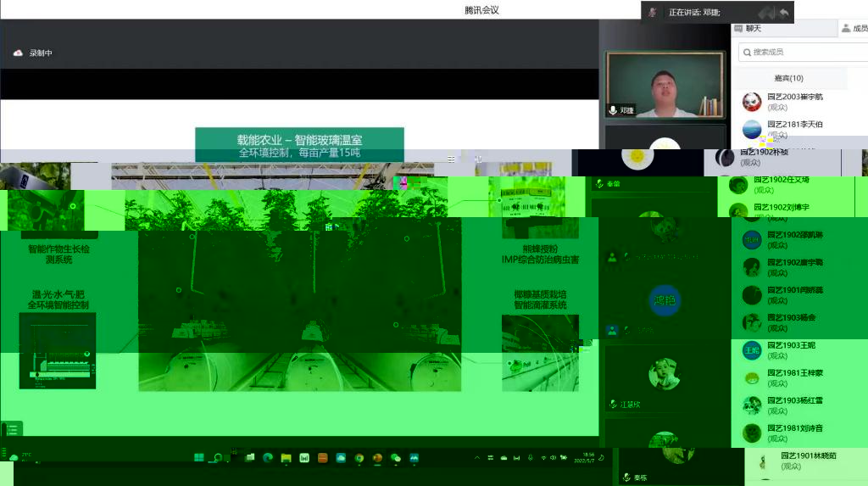868x486 pixels.
Task: Click the list icon at slide bottom-left
Action: (x=12, y=429)
